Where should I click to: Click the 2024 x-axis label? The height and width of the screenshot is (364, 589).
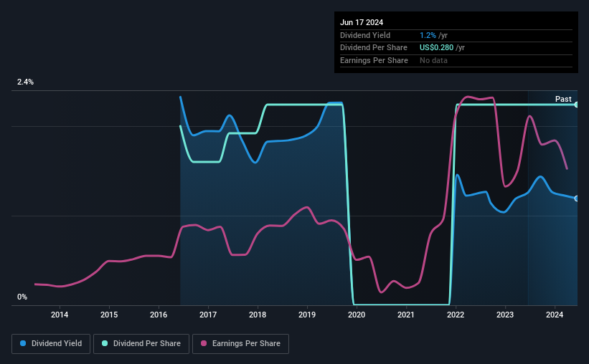(x=555, y=315)
